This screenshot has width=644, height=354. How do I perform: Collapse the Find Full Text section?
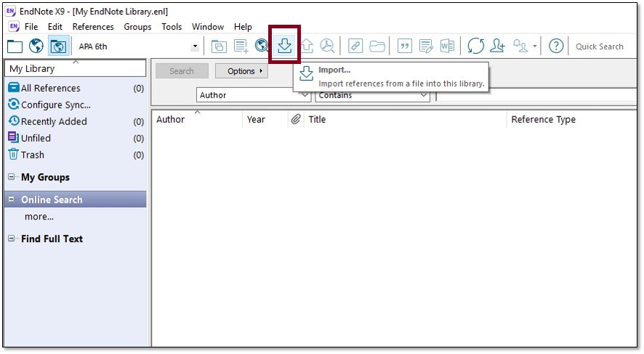12,238
